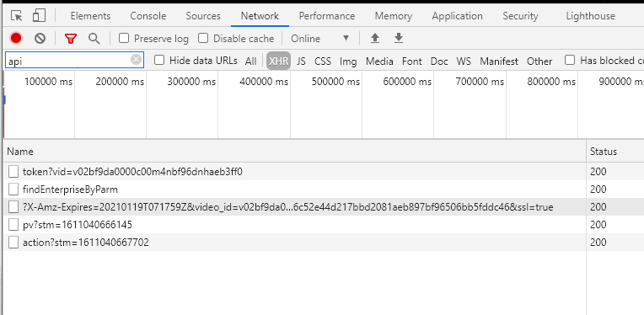Image resolution: width=644 pixels, height=315 pixels.
Task: Tick checkbox beside pv?stm request
Action: point(13,224)
